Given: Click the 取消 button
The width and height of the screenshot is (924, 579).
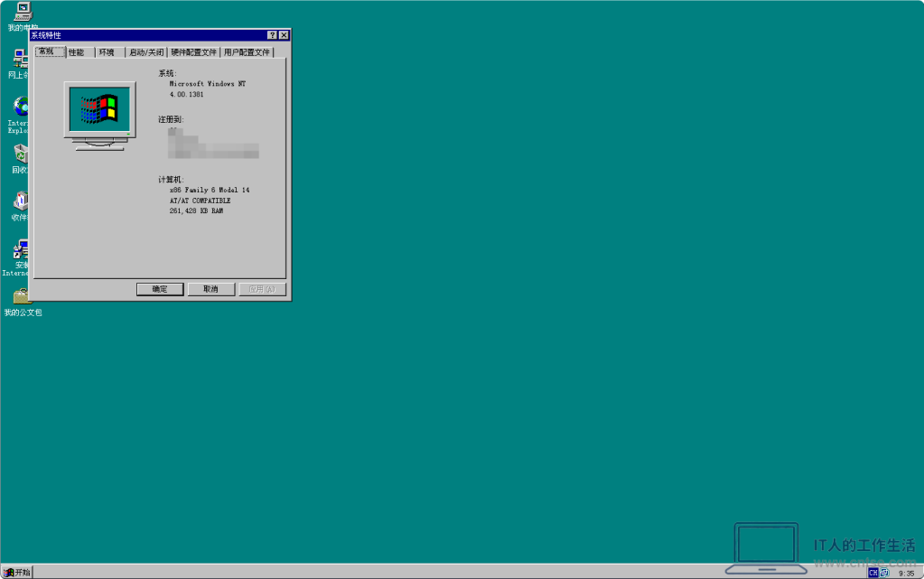Looking at the screenshot, I should [211, 289].
